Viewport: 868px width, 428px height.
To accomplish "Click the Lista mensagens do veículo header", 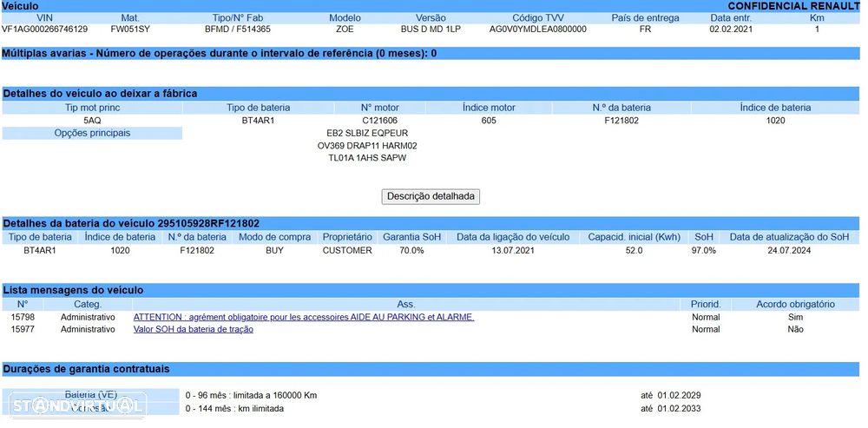I will click(x=431, y=290).
